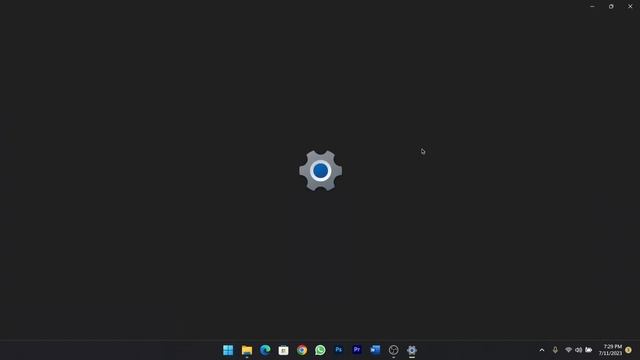Viewport: 640px width, 360px height.
Task: Show hidden system tray icons
Action: point(542,350)
